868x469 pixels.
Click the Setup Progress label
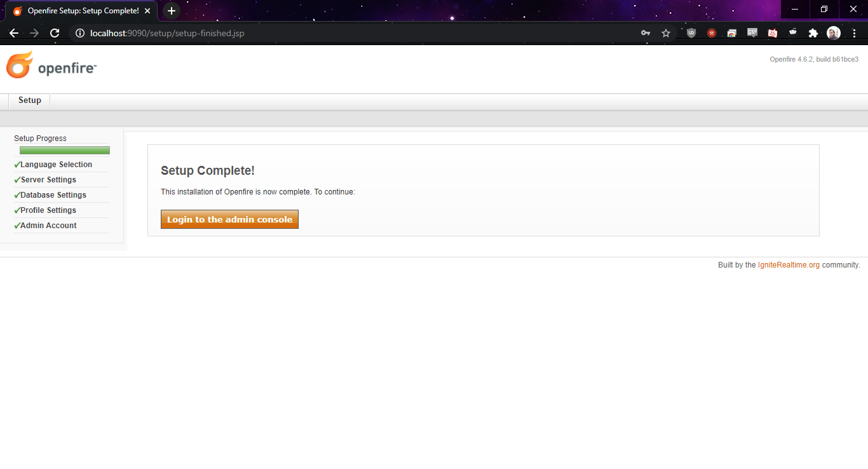(40, 139)
